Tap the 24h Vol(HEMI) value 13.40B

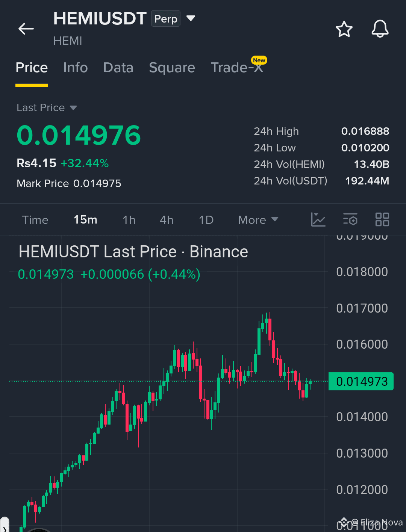coord(371,165)
